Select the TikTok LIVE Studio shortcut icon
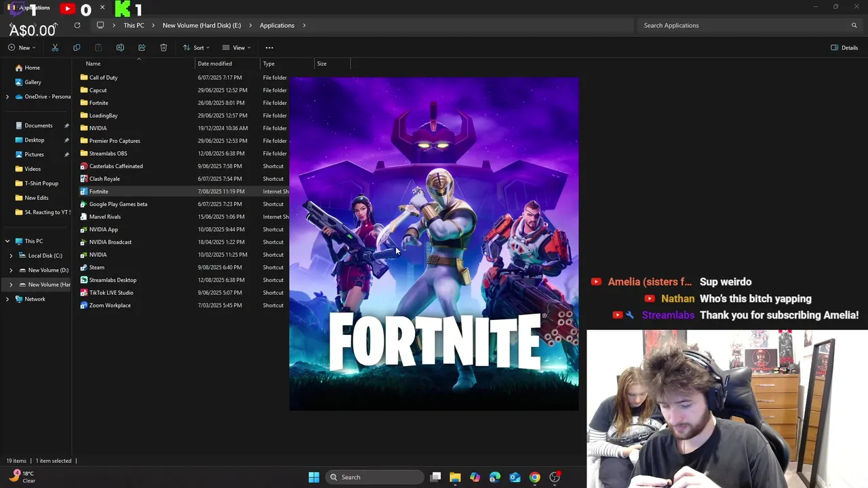 [84, 293]
